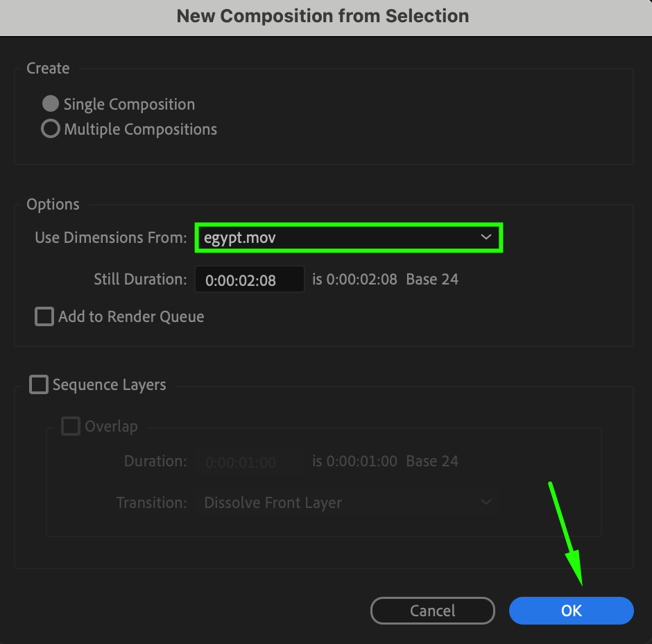Click the Use Dimensions From label
This screenshot has width=652, height=644.
[111, 237]
